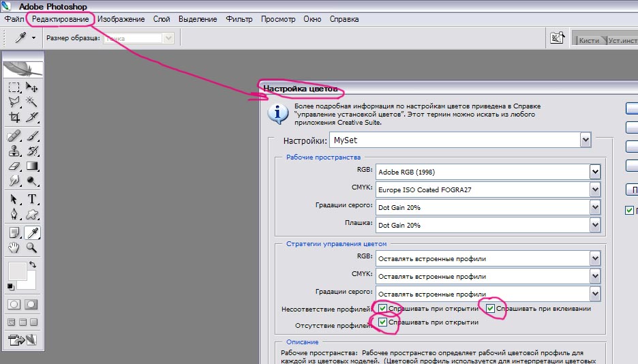
Task: Select the Magic Wand tool
Action: [x=31, y=102]
